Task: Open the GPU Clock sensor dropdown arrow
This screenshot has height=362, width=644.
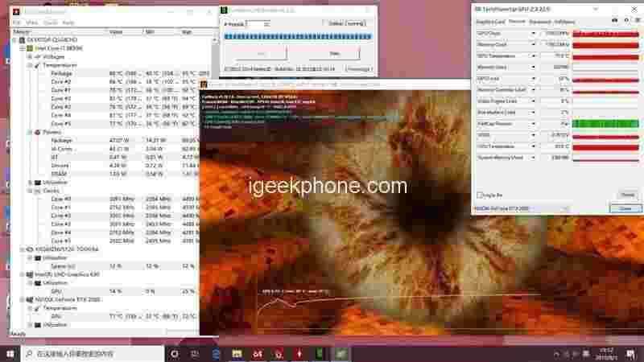Action: point(534,34)
